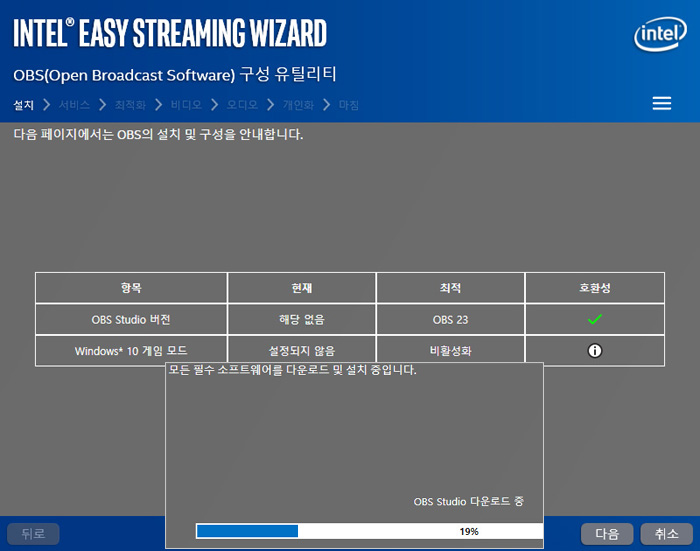Go to the 서비스 step
The height and width of the screenshot is (551, 700).
[75, 105]
